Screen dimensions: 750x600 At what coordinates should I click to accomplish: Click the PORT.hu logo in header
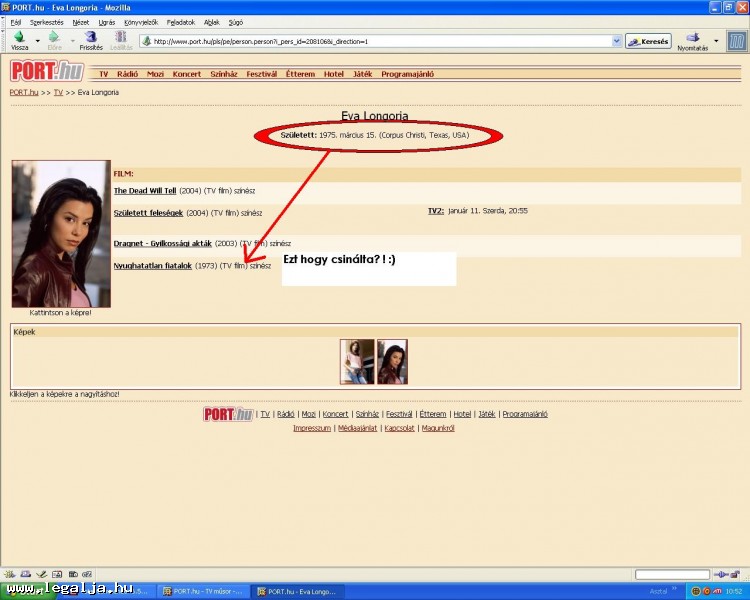[47, 71]
